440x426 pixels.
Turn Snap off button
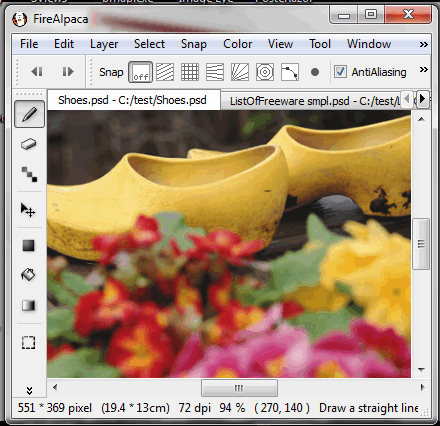click(141, 72)
